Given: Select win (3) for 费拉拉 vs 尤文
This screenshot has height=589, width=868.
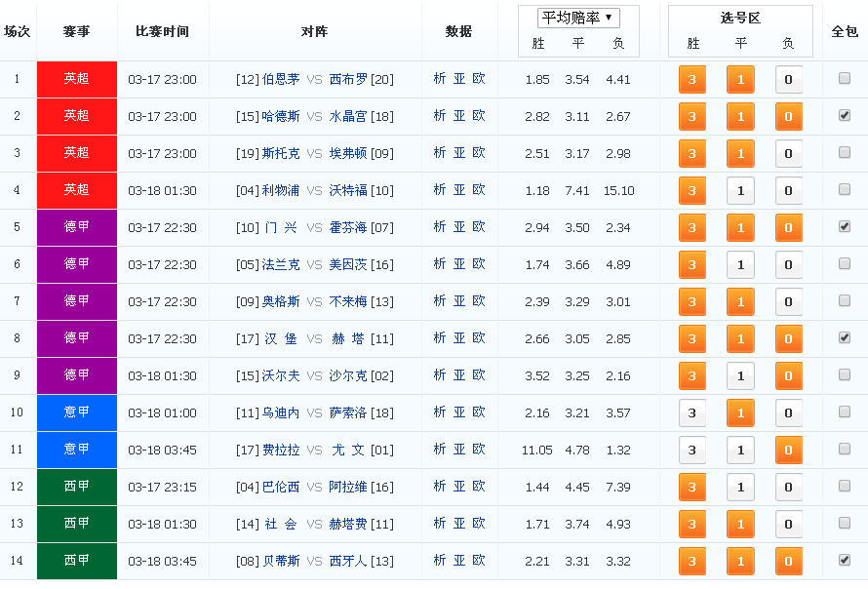Looking at the screenshot, I should (x=692, y=451).
